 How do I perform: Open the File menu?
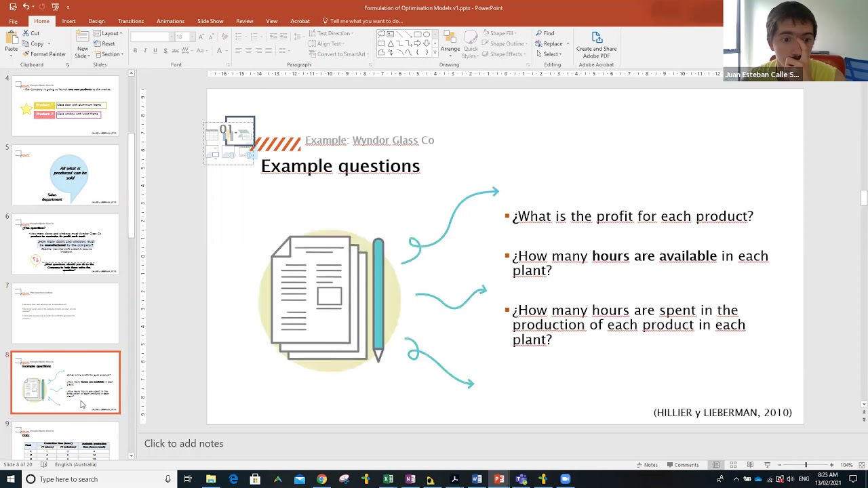(13, 21)
